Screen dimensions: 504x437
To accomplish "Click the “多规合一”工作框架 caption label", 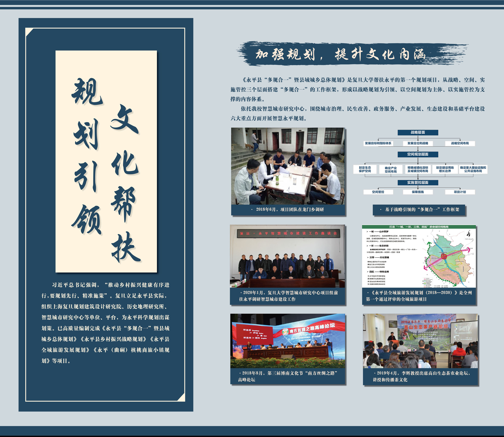I will 419,210.
